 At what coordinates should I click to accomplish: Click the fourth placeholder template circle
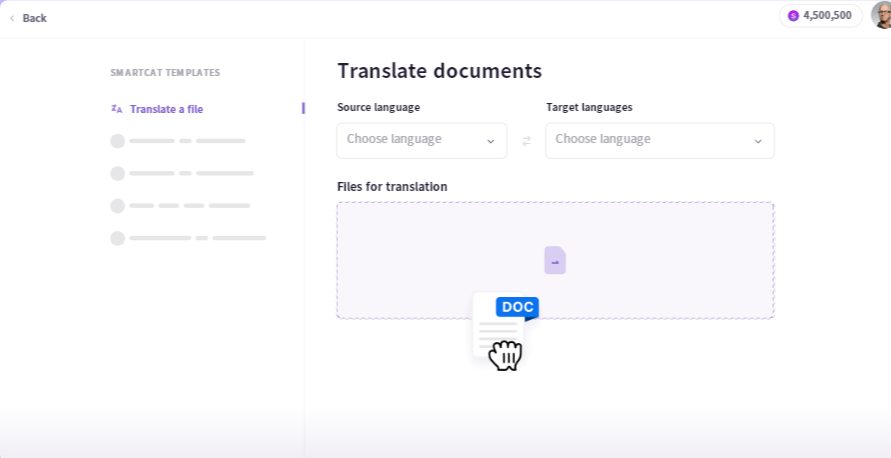click(x=117, y=238)
